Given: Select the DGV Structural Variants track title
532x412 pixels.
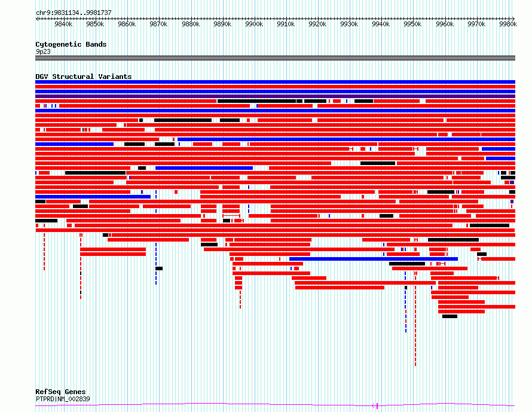Looking at the screenshot, I should click(84, 77).
